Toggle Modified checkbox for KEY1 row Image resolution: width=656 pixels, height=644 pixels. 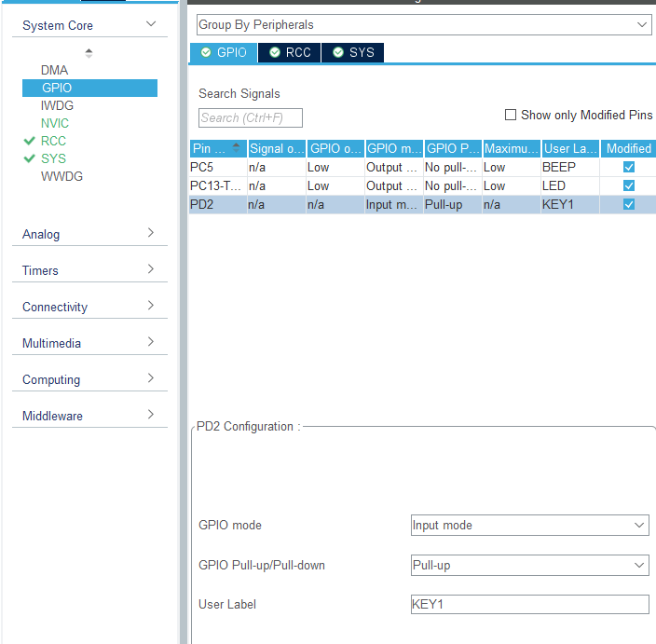point(628,204)
